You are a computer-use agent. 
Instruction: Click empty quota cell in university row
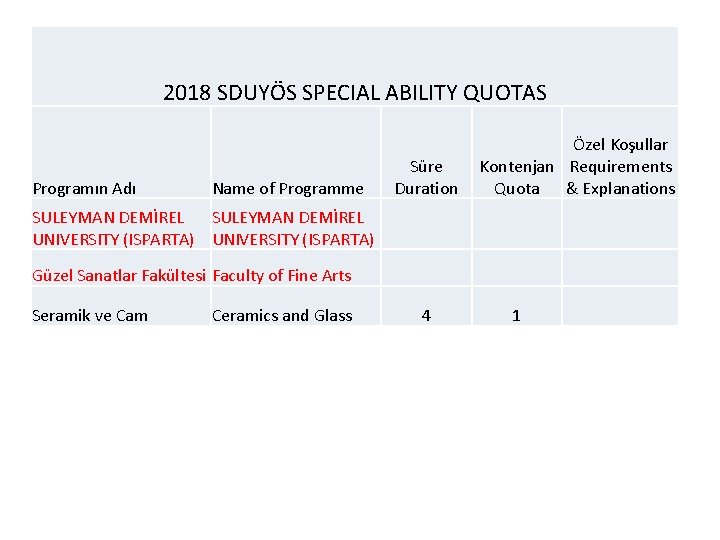(x=517, y=224)
